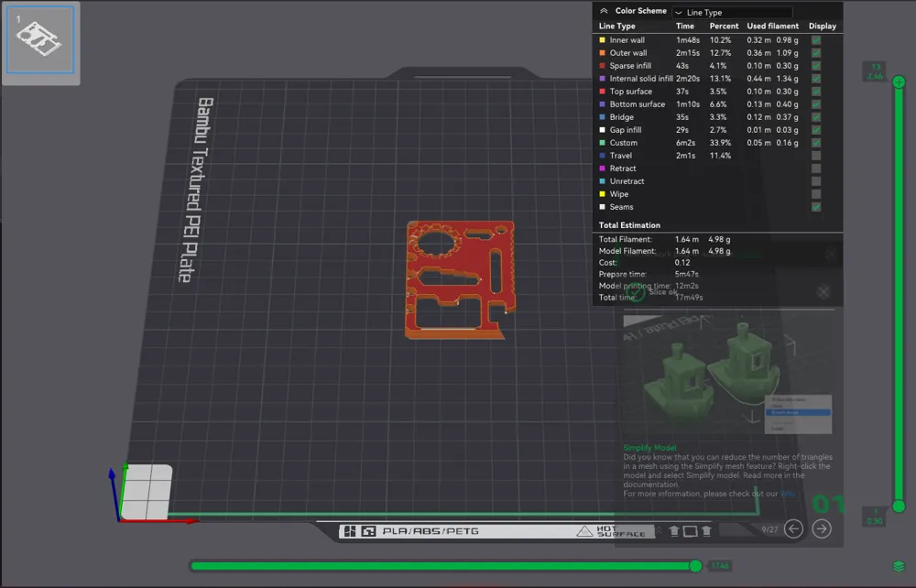This screenshot has height=588, width=916.
Task: Click the 9/27 tip counter
Action: 769,529
